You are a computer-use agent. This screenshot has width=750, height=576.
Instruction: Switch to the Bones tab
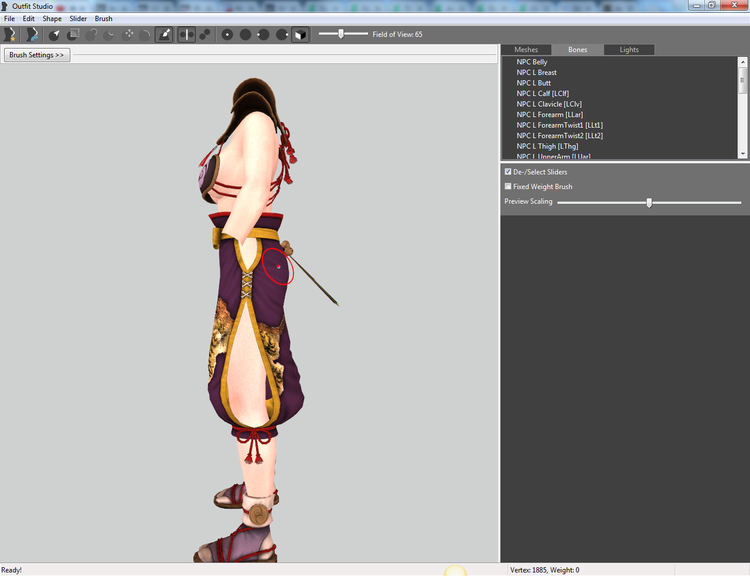577,50
